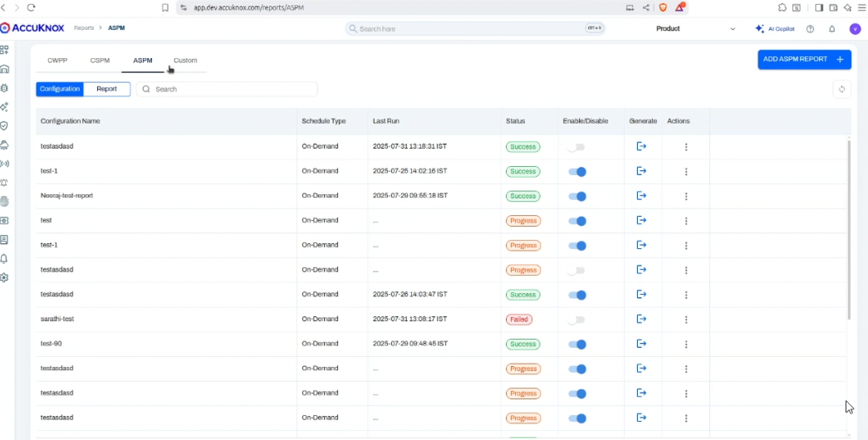Click the Reports breadcrumb link
868x440 pixels.
[x=84, y=27]
